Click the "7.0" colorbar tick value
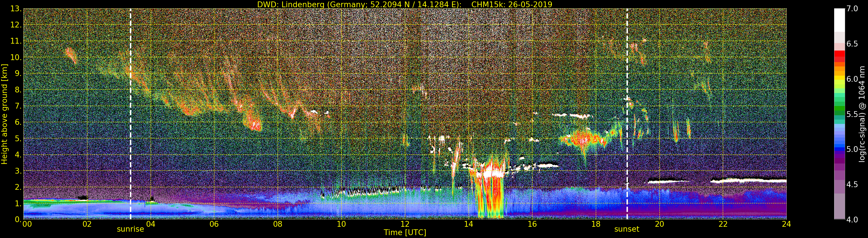 tap(852, 9)
